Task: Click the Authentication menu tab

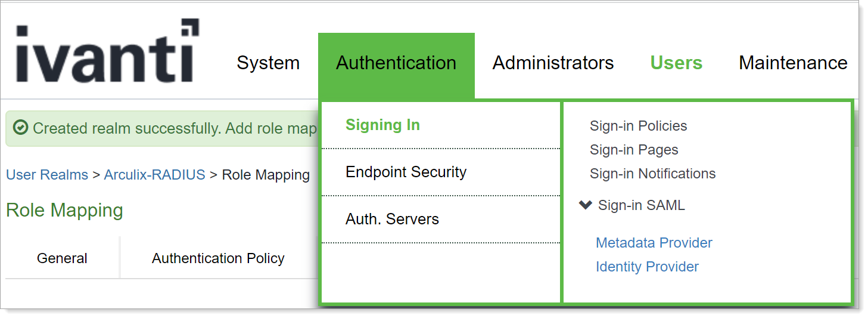Action: [x=396, y=63]
